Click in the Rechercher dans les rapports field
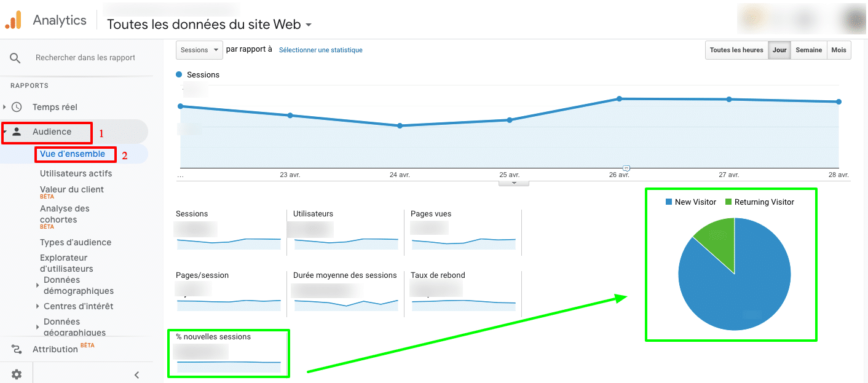868x383 pixels. (x=85, y=58)
